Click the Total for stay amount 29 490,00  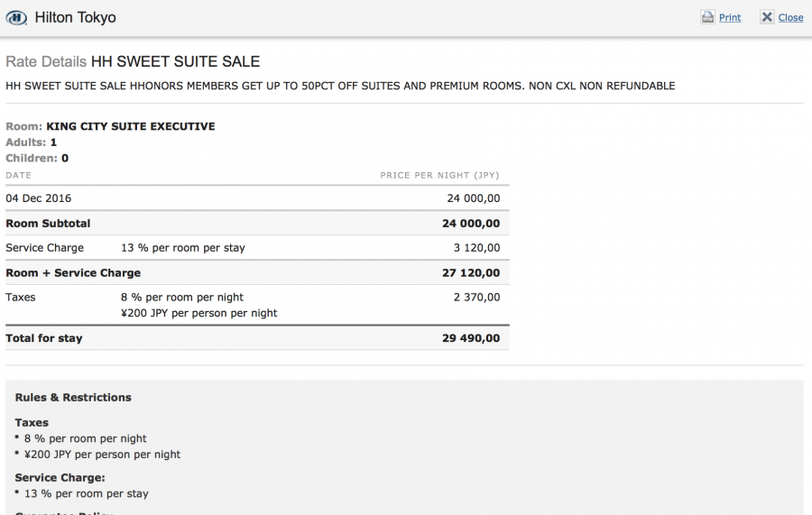tap(470, 338)
